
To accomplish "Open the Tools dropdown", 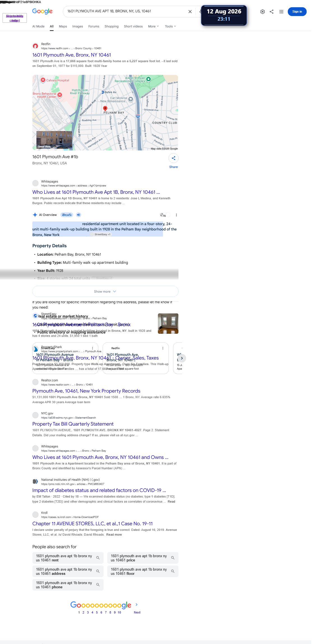I will [170, 26].
